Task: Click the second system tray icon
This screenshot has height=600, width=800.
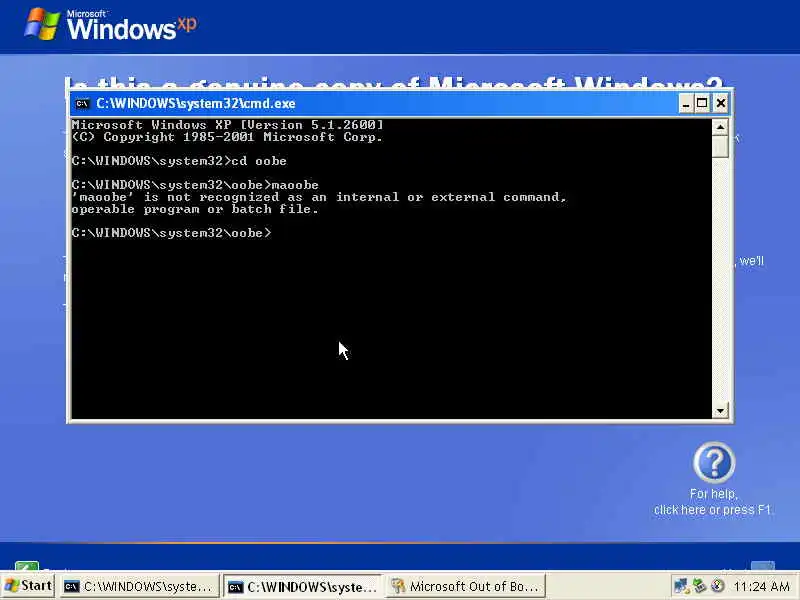Action: pos(699,586)
